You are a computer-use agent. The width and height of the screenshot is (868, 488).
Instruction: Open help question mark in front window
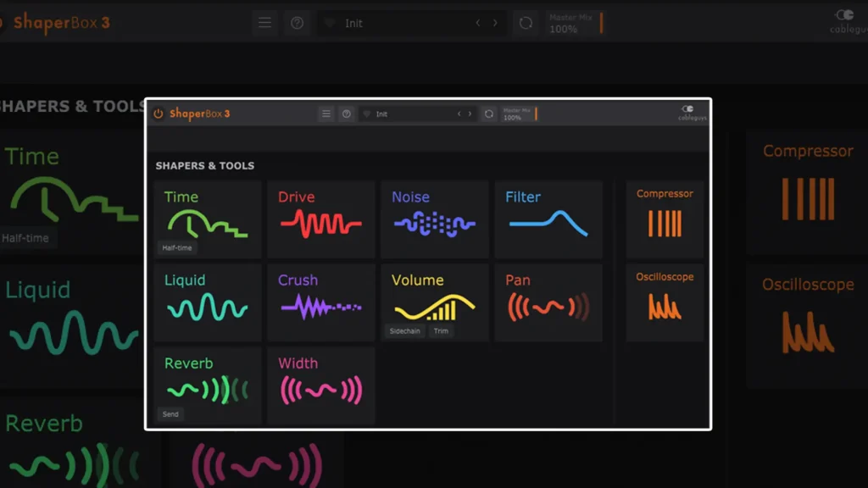pyautogui.click(x=347, y=114)
